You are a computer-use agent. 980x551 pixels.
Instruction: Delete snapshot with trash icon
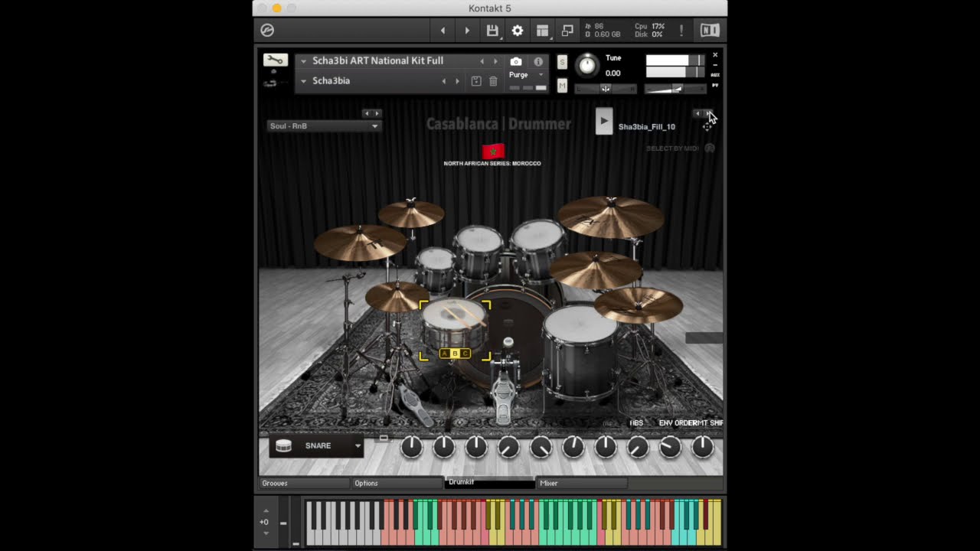coord(493,81)
